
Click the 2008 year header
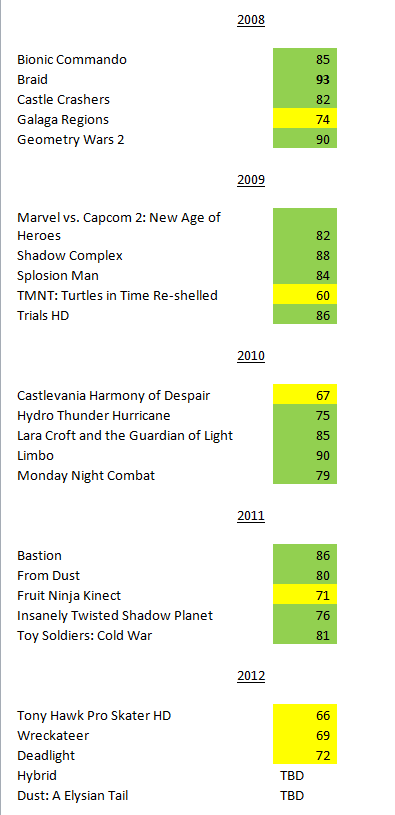(x=251, y=20)
